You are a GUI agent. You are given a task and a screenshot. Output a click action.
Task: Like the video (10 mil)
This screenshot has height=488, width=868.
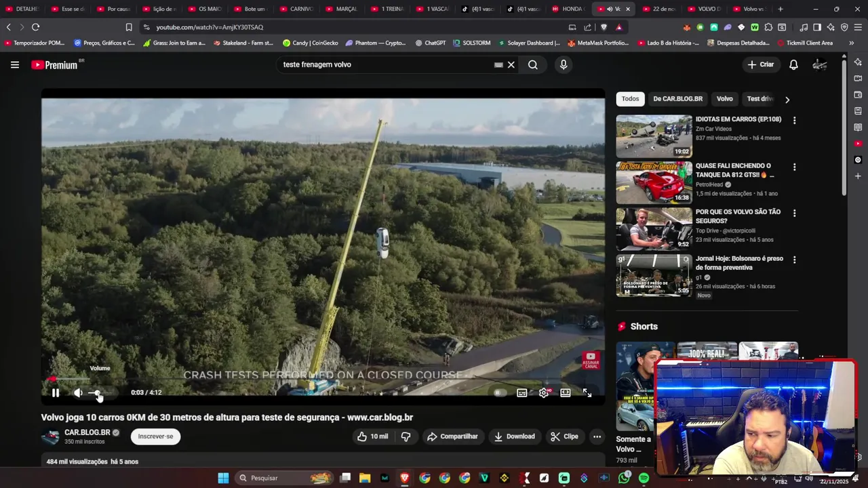tap(372, 436)
